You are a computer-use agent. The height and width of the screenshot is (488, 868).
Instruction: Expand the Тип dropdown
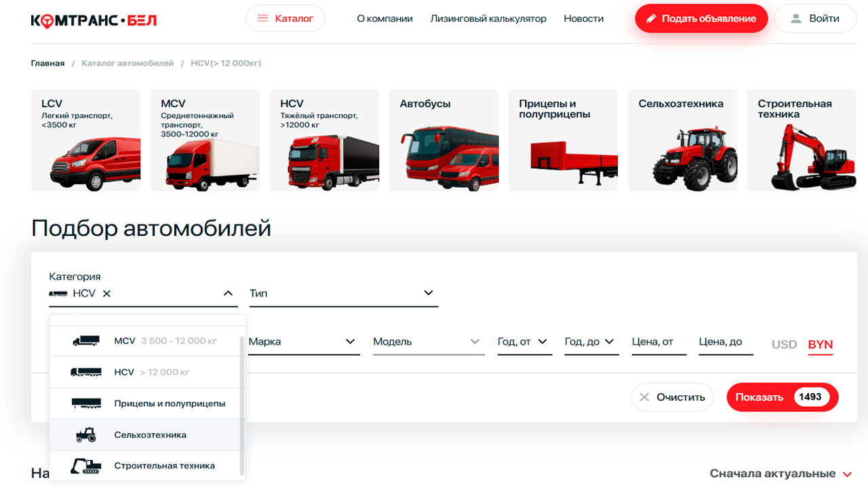click(343, 293)
